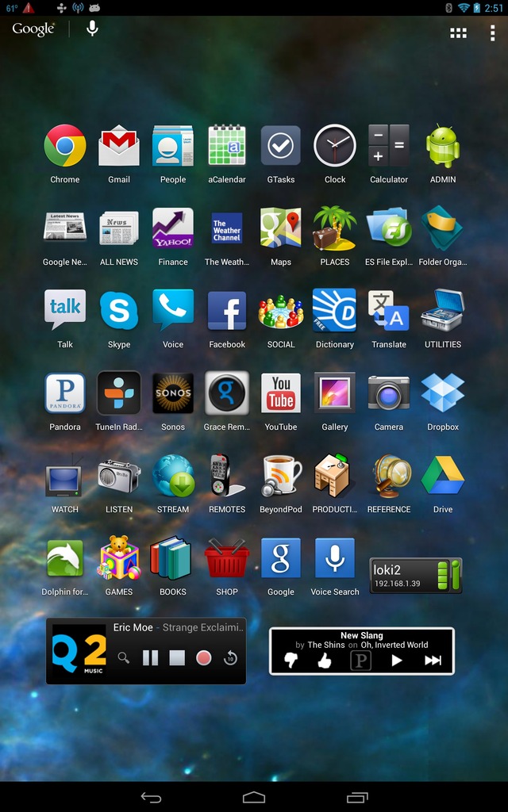508x812 pixels.
Task: Stop the Q2 Music radio stream
Action: point(177,657)
